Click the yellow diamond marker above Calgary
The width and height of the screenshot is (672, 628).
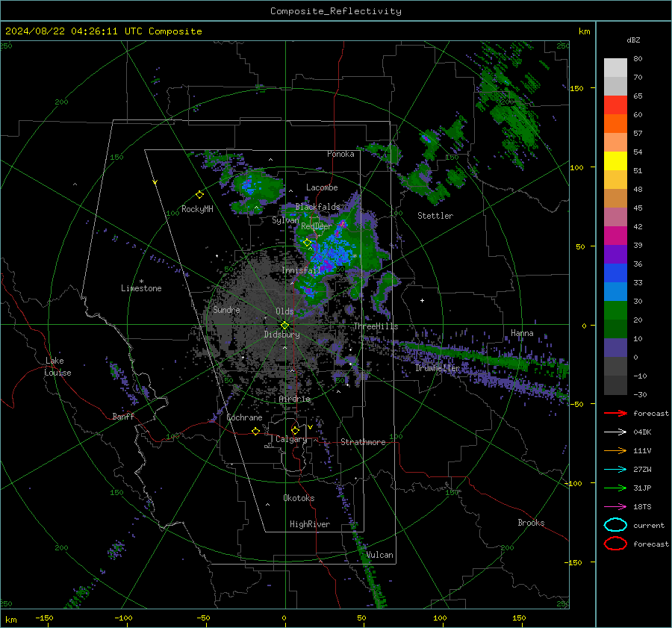(x=295, y=430)
